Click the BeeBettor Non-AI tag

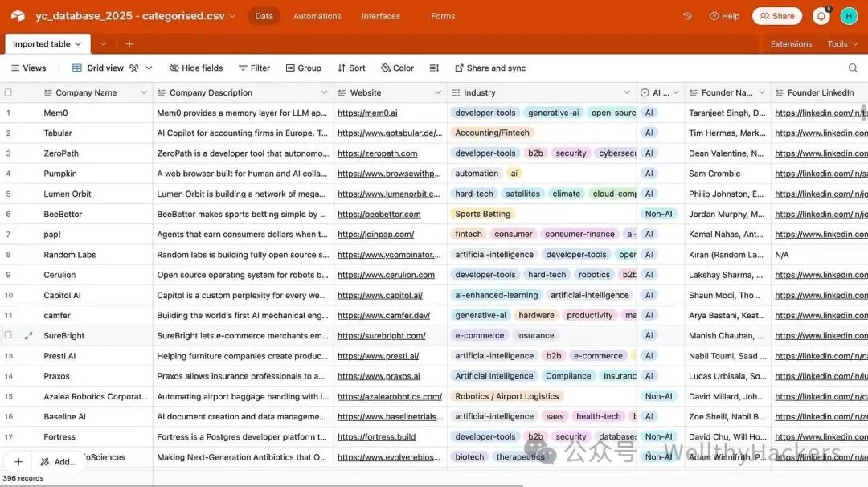(x=658, y=214)
